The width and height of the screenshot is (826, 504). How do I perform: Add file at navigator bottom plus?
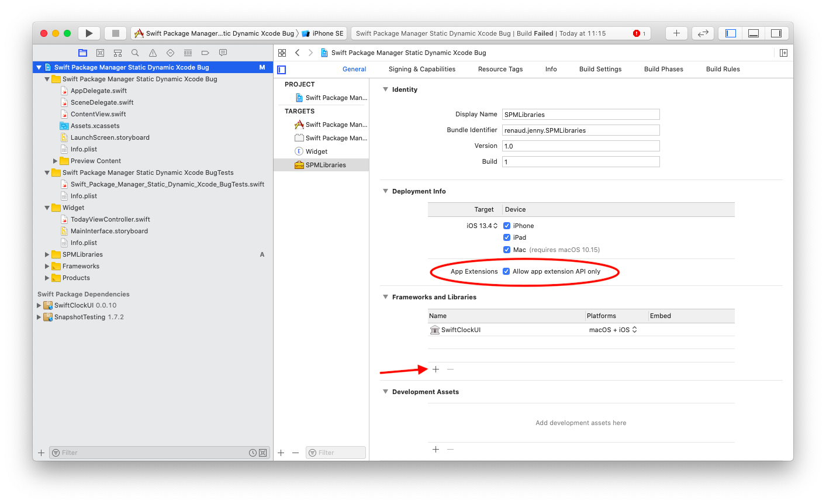tap(41, 453)
